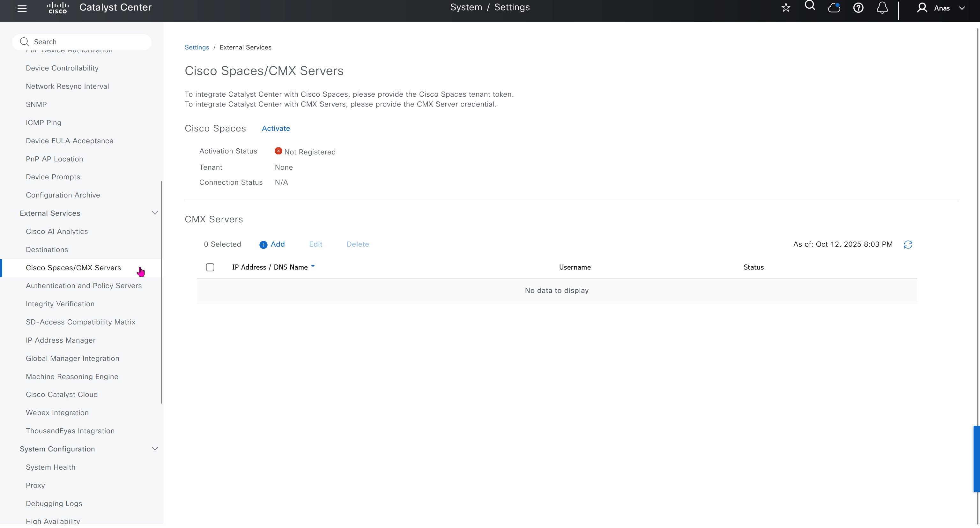Refresh the CMX Servers table
980x528 pixels.
(908, 245)
